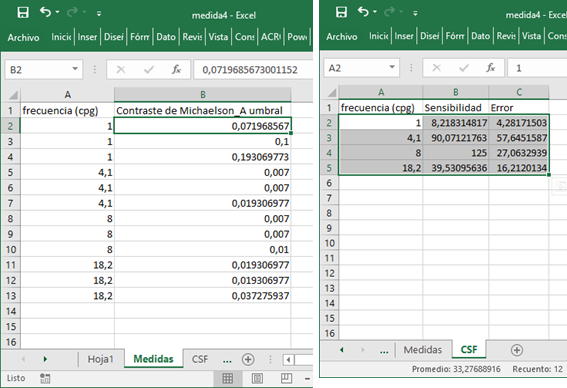Expand Name Box dropdown showing A2
567x388 pixels.
392,67
